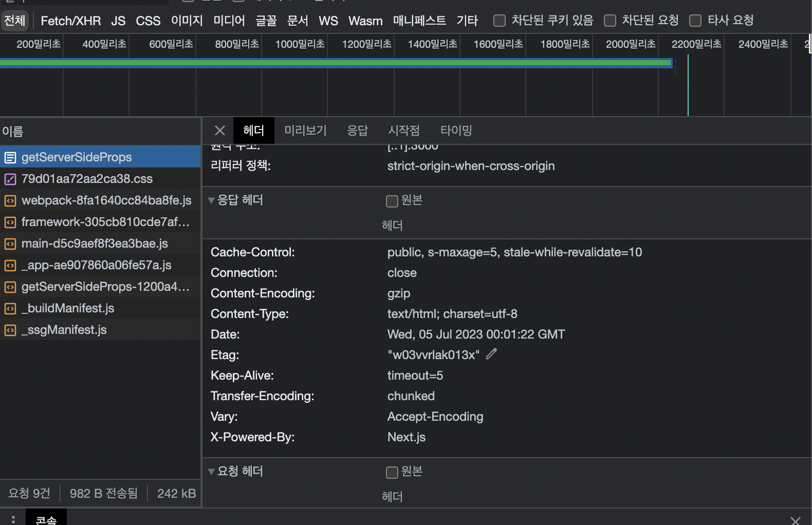Switch to the 헤더 tab
This screenshot has height=525, width=812.
(x=253, y=130)
